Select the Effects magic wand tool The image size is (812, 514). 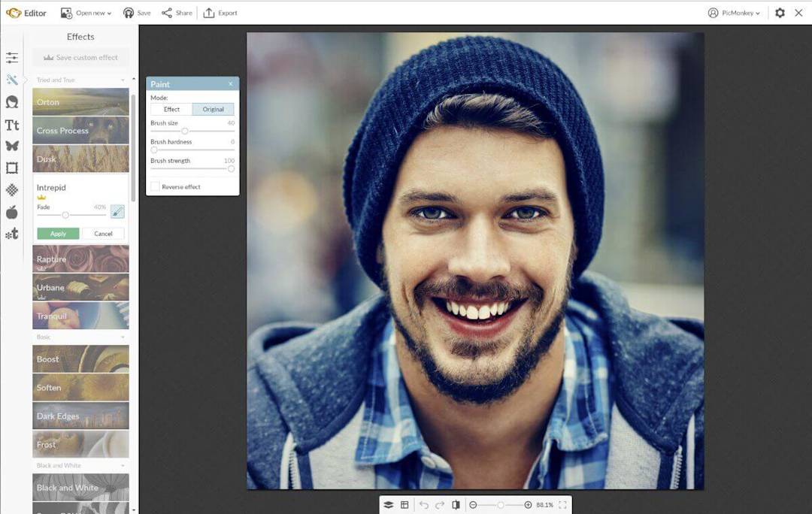(x=12, y=79)
